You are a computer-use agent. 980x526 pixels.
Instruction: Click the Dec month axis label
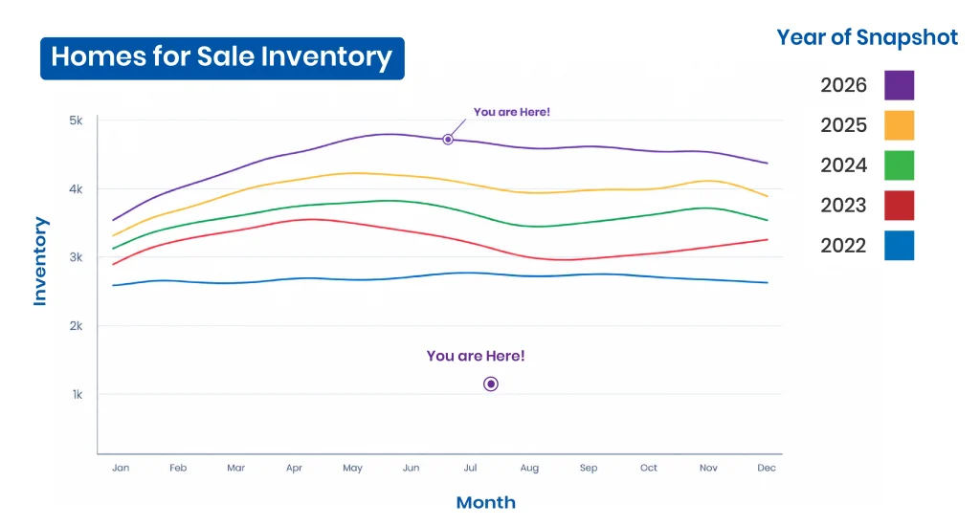(x=767, y=468)
